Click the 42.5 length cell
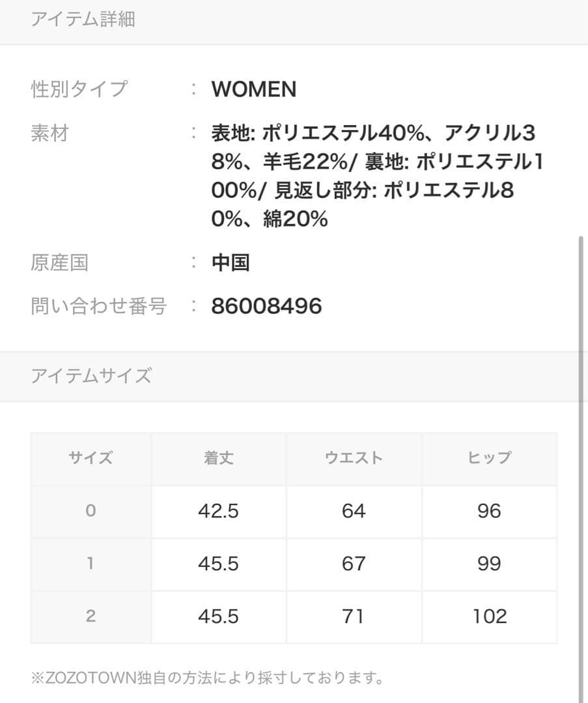The image size is (588, 703). point(218,511)
